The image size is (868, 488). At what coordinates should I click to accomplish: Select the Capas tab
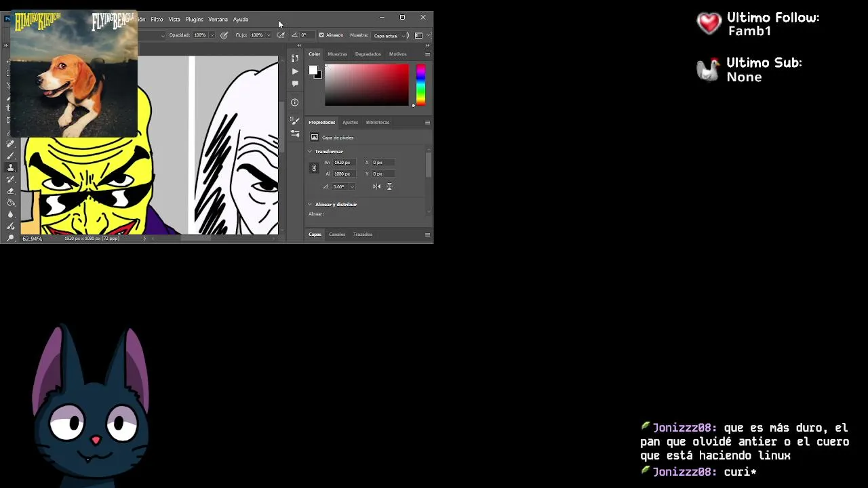tap(315, 235)
